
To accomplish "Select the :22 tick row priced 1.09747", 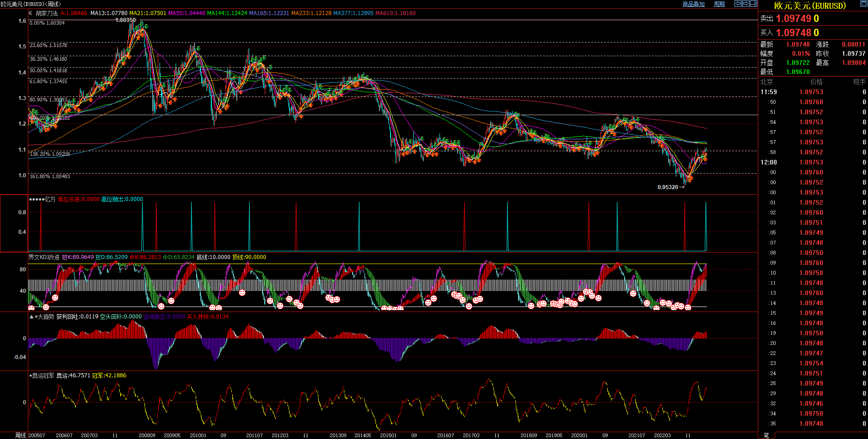I will coord(813,353).
